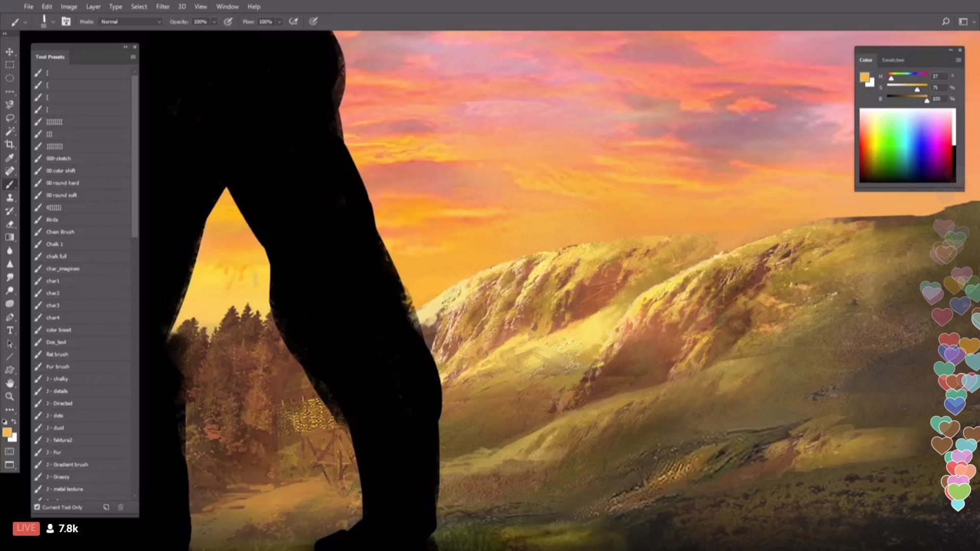Select the Zoom tool in toolbar

point(9,396)
